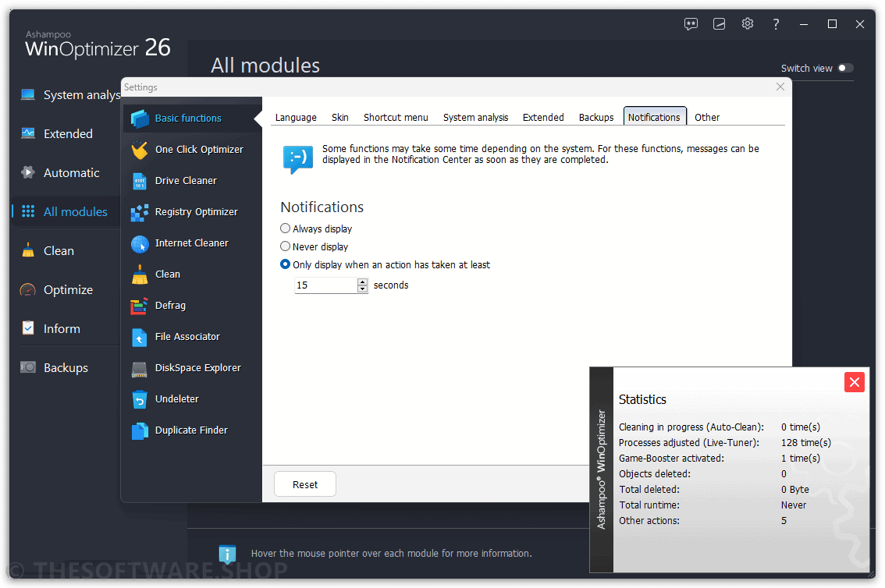Screen dimensions: 885x588
Task: Click the seconds value input field
Action: coord(325,285)
